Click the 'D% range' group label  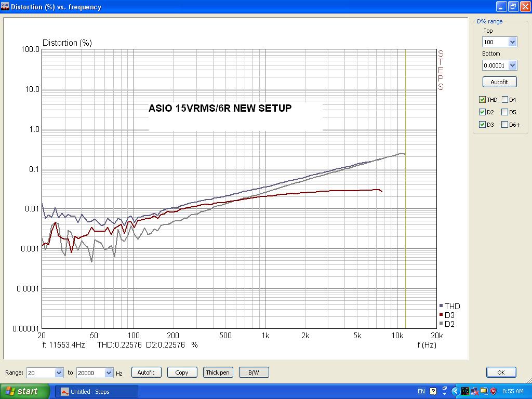pyautogui.click(x=489, y=21)
